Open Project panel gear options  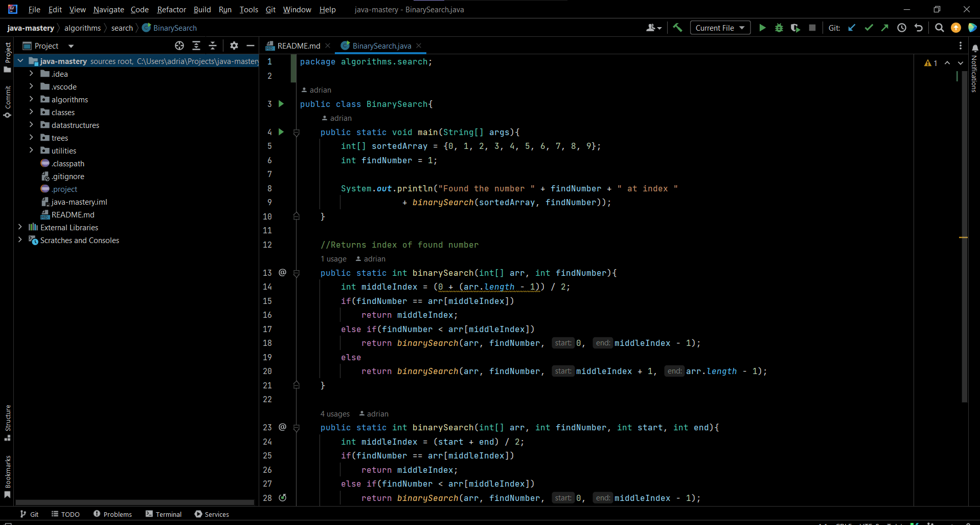click(x=234, y=46)
